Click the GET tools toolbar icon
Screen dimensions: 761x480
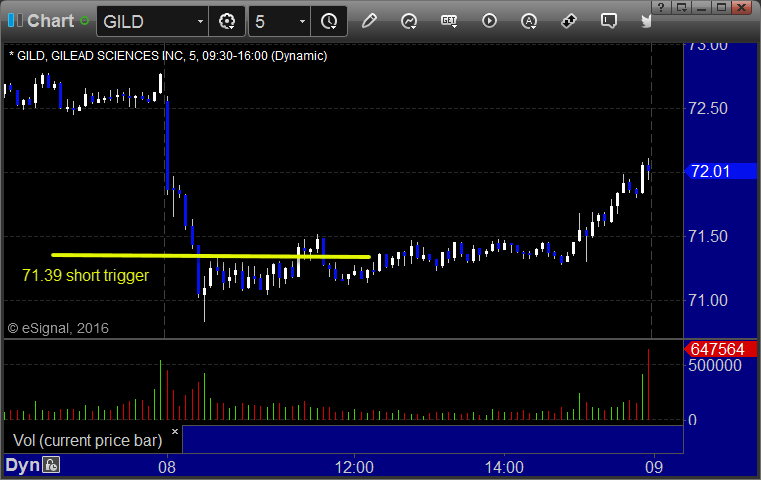tap(449, 21)
